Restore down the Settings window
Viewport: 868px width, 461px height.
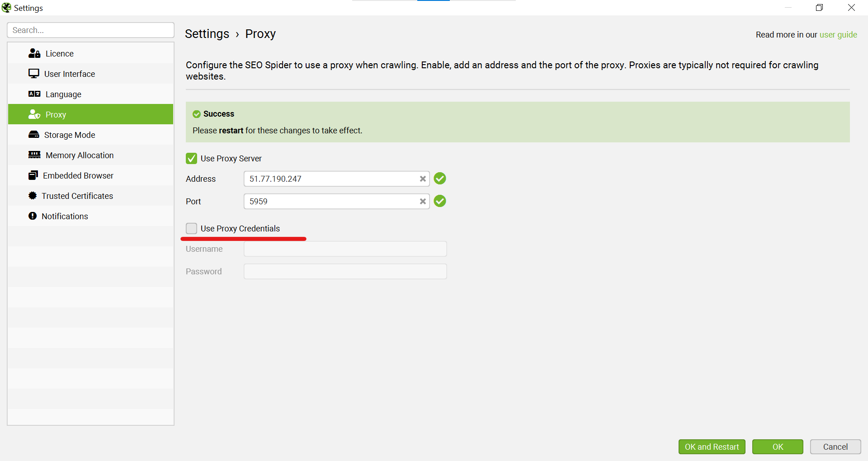point(819,8)
